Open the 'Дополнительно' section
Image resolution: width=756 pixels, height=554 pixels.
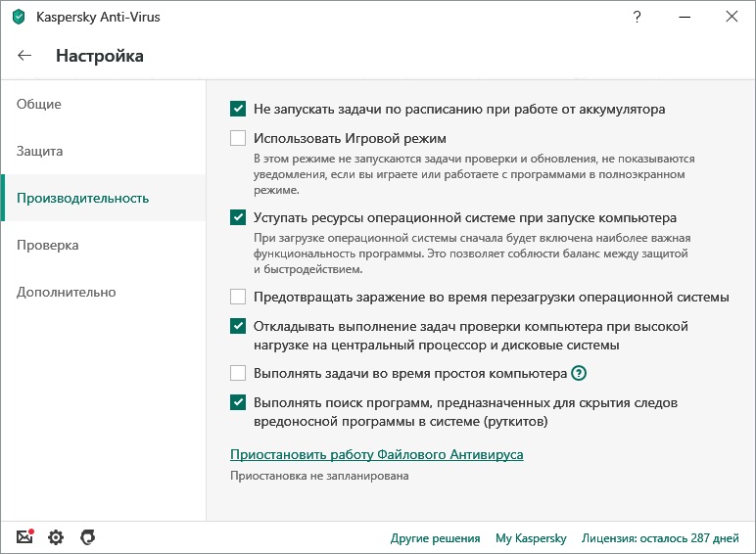tap(104, 292)
